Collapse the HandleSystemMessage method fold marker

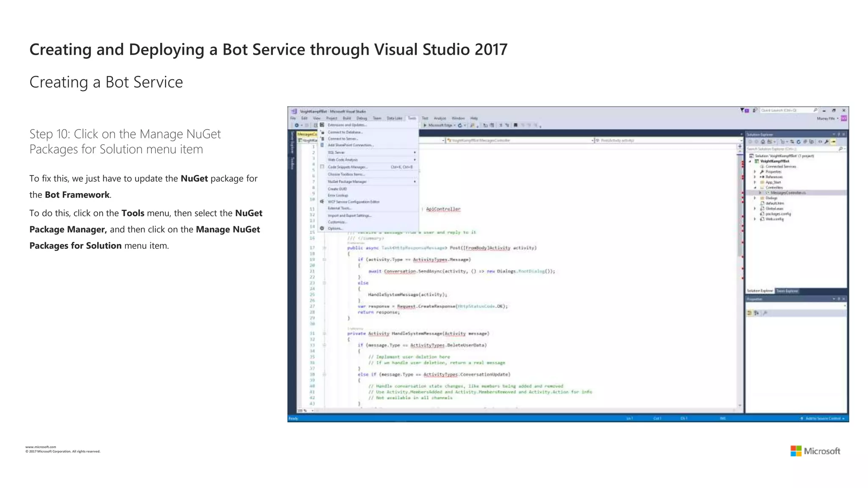[x=324, y=333]
